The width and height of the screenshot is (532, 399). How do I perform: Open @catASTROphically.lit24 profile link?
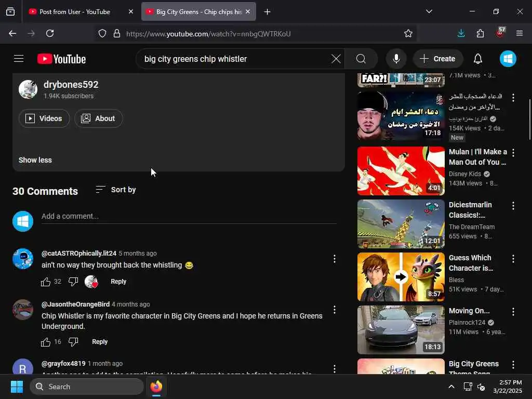point(79,254)
